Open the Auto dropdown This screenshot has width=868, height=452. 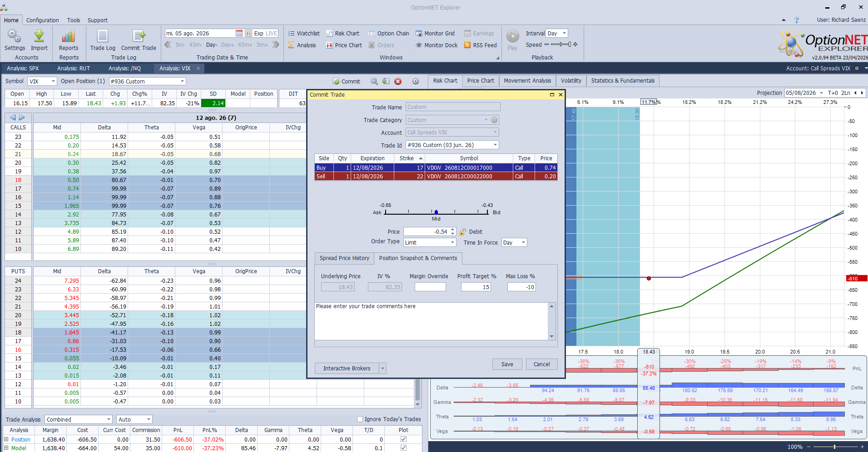[149, 419]
